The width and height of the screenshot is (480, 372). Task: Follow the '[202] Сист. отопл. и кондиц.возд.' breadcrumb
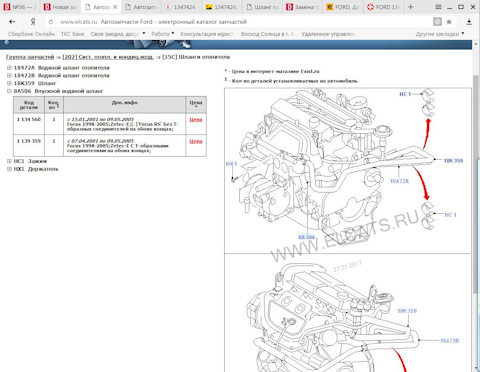point(108,57)
